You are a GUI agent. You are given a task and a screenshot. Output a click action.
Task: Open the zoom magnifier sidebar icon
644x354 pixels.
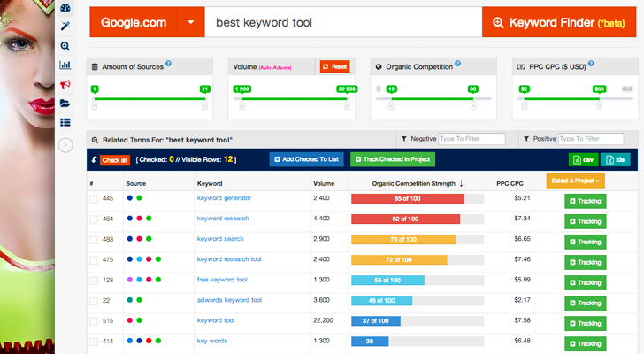pos(65,46)
